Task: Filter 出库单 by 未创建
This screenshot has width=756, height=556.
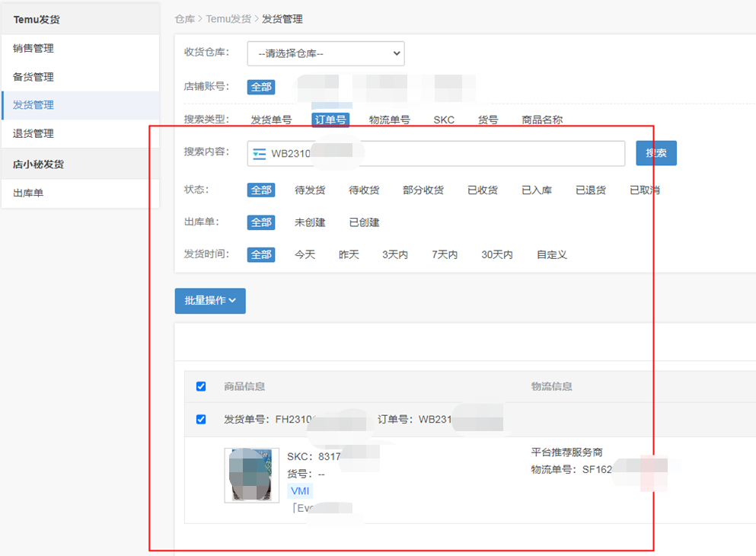Action: pyautogui.click(x=310, y=223)
